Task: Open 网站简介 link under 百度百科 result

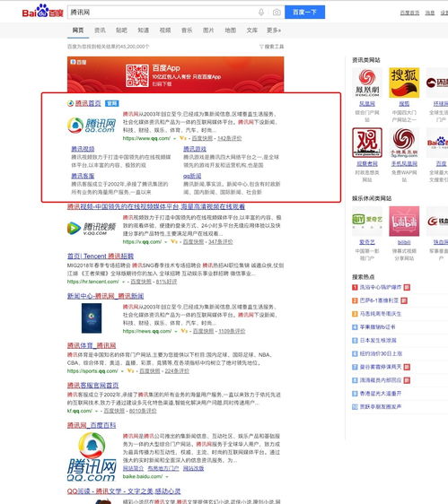Action: [x=133, y=469]
